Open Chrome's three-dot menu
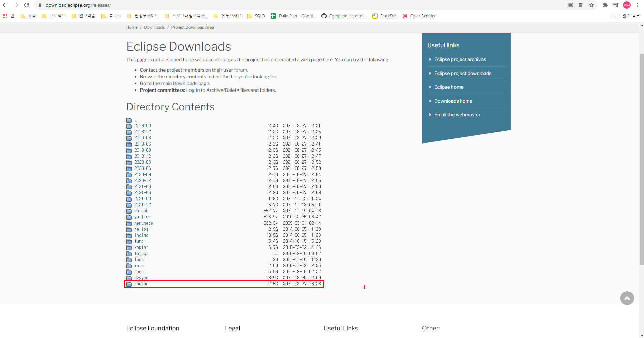Screen dimensions: 644x338 [638, 5]
